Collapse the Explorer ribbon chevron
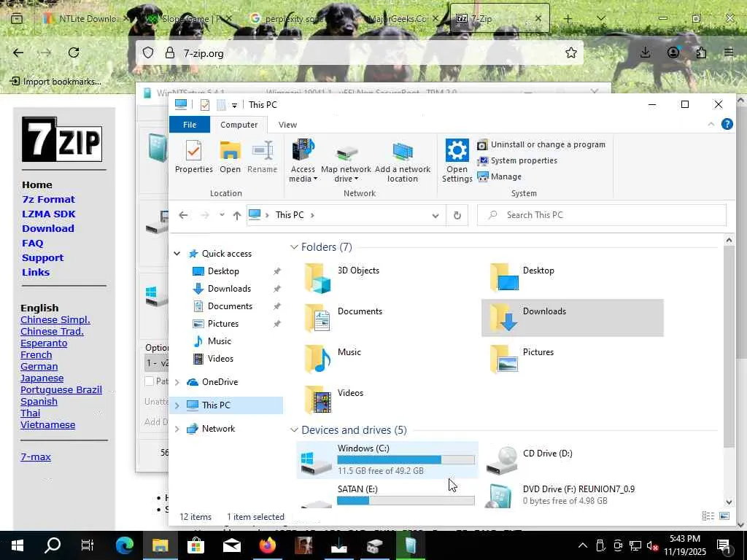 coord(711,124)
